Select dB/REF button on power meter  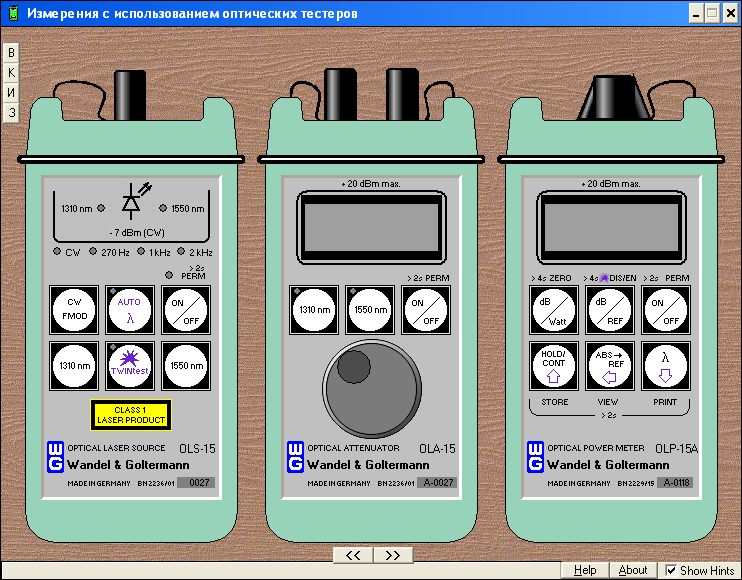(x=610, y=310)
